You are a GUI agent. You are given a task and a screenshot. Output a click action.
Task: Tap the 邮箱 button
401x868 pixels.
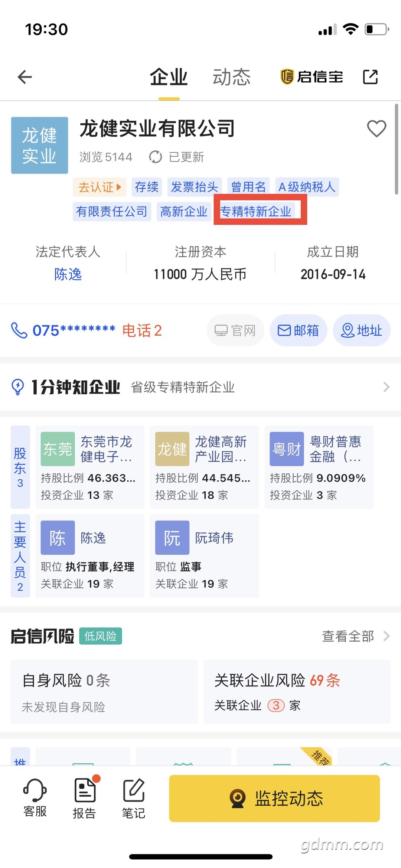tap(299, 330)
